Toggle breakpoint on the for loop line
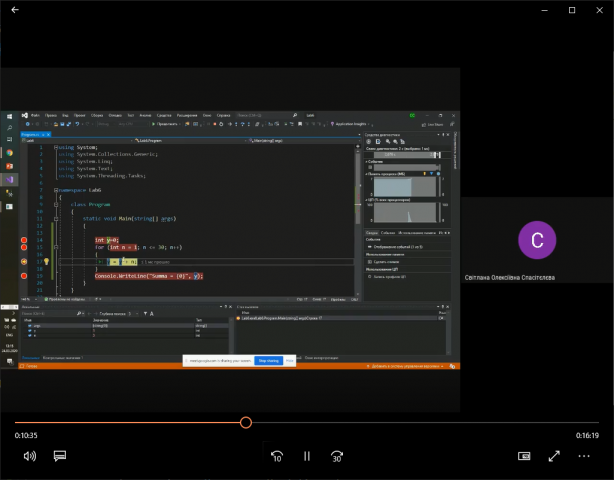The height and width of the screenshot is (480, 614). tap(24, 249)
